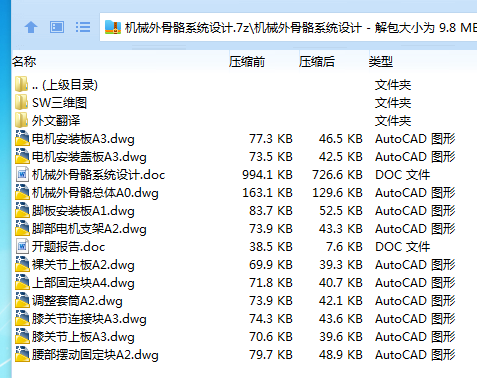This screenshot has height=378, width=477.
Task: Click the 39.3 KB compressed size cell
Action: tap(341, 265)
